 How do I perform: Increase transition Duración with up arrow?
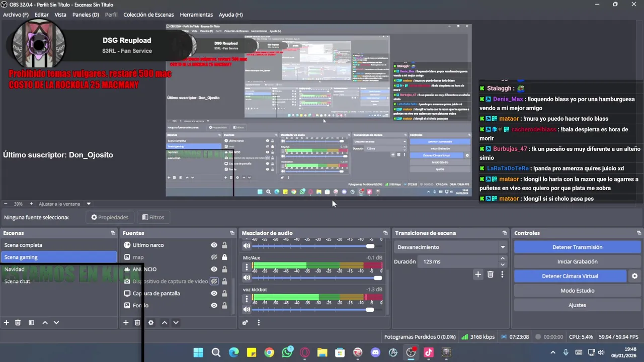click(x=502, y=259)
